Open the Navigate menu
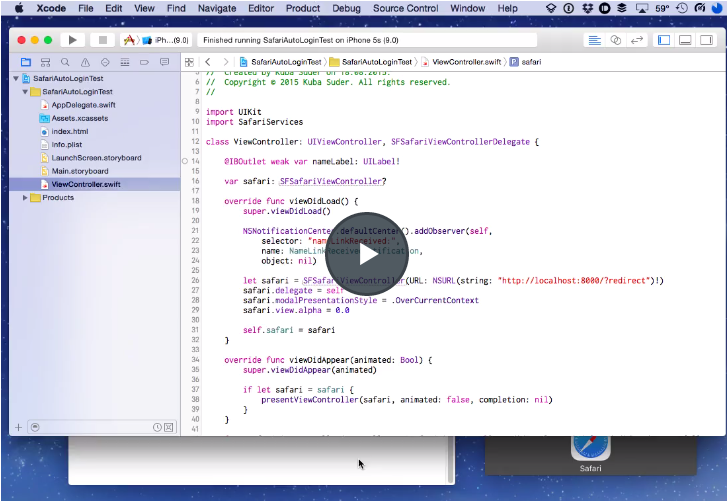The height and width of the screenshot is (501, 727). 217,8
